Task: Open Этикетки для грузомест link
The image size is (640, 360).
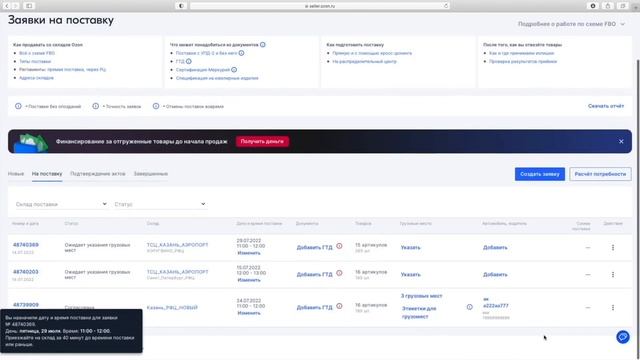Action: click(x=419, y=313)
